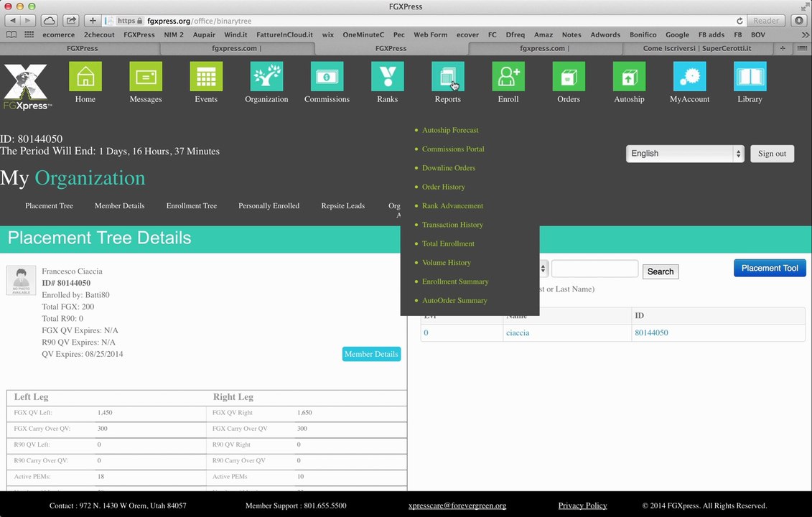Click the Safari address bar
812x517 pixels.
pos(424,21)
